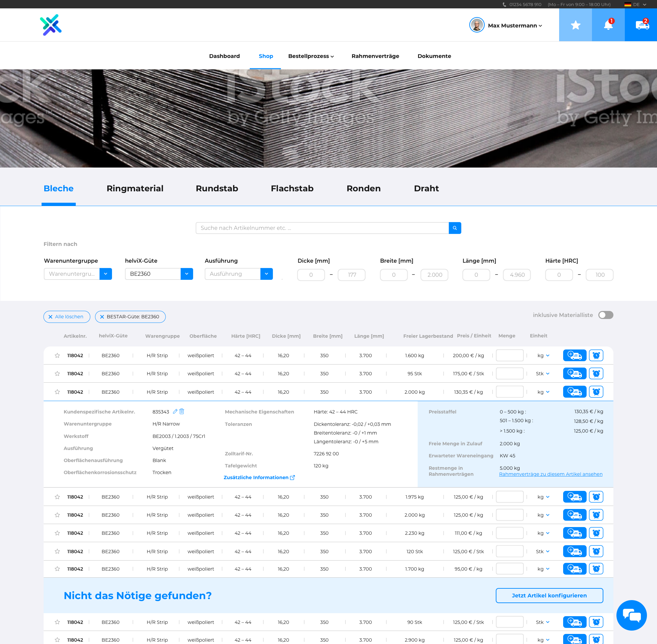The image size is (657, 644).
Task: Click the search magnifier button
Action: [x=455, y=228]
